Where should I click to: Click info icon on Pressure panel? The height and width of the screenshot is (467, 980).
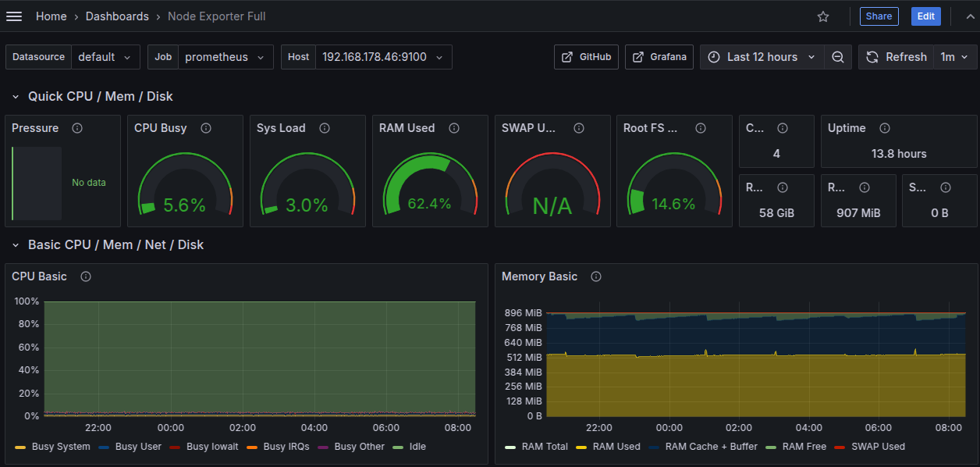tap(76, 128)
